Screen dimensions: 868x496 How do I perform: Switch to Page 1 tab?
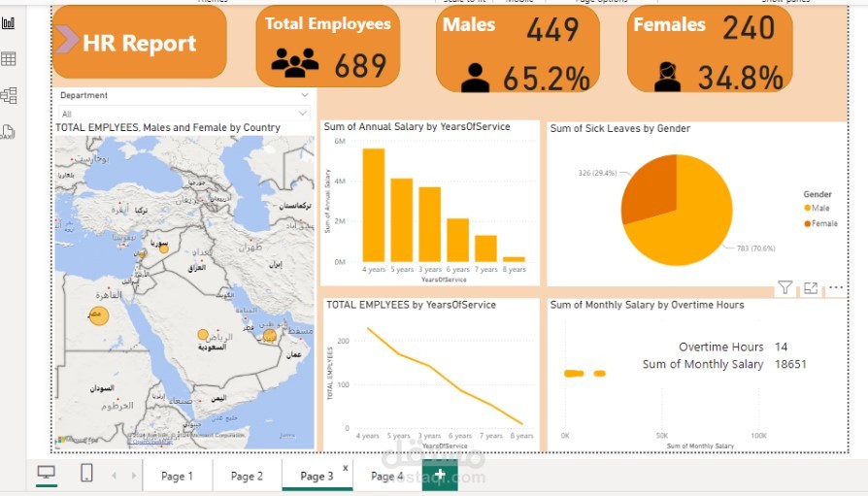[x=177, y=476]
